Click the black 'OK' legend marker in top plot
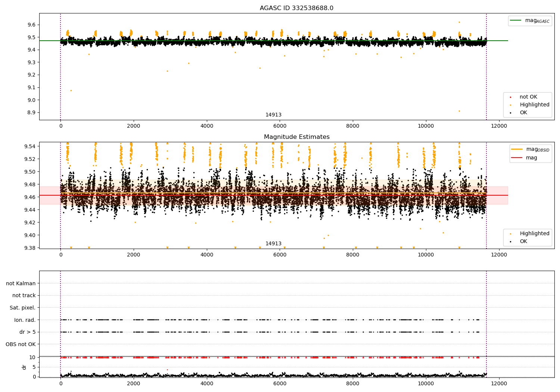 (x=511, y=113)
